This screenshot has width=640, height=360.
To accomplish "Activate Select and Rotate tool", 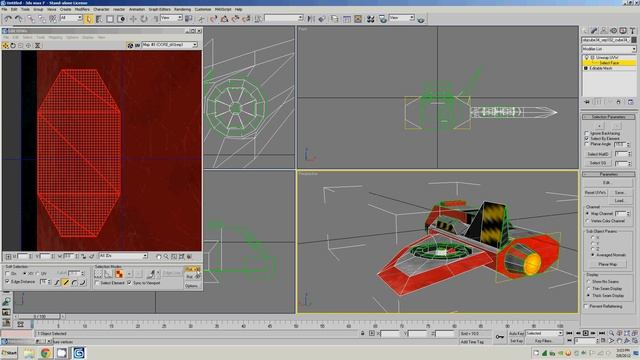I will (x=144, y=19).
